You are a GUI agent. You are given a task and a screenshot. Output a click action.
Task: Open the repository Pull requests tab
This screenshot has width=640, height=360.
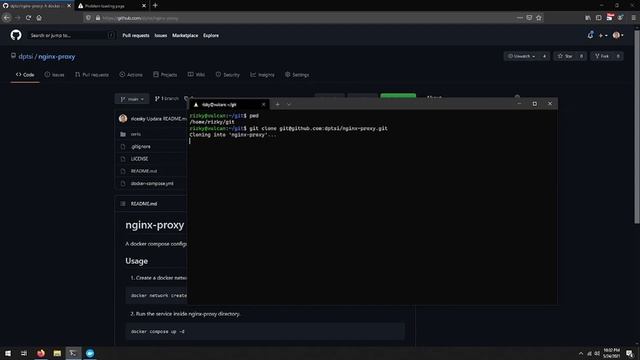[x=92, y=75]
